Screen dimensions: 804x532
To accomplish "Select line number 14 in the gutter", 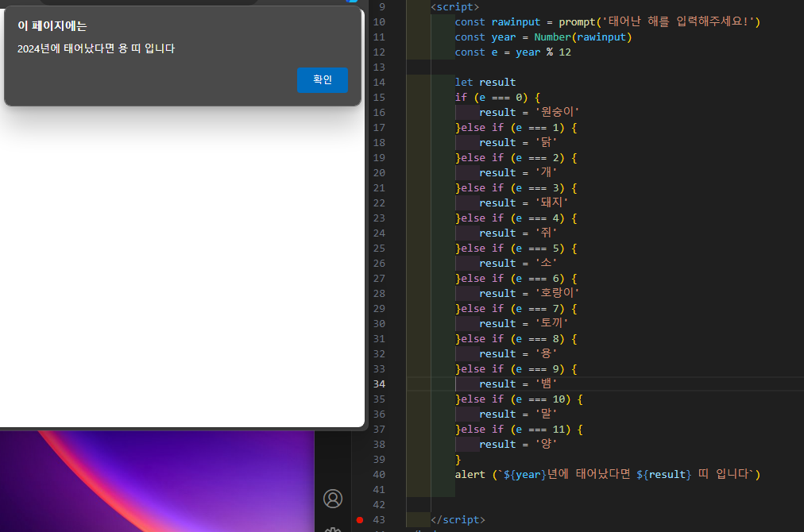I will pyautogui.click(x=379, y=82).
